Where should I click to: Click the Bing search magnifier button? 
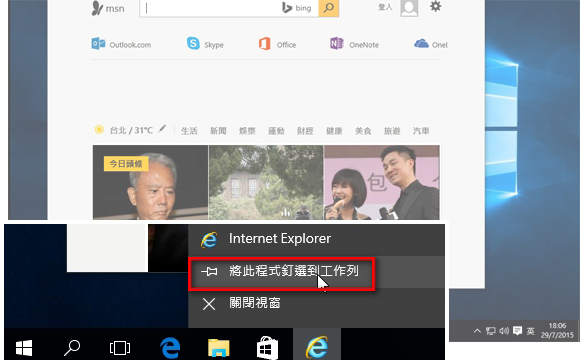pos(328,8)
